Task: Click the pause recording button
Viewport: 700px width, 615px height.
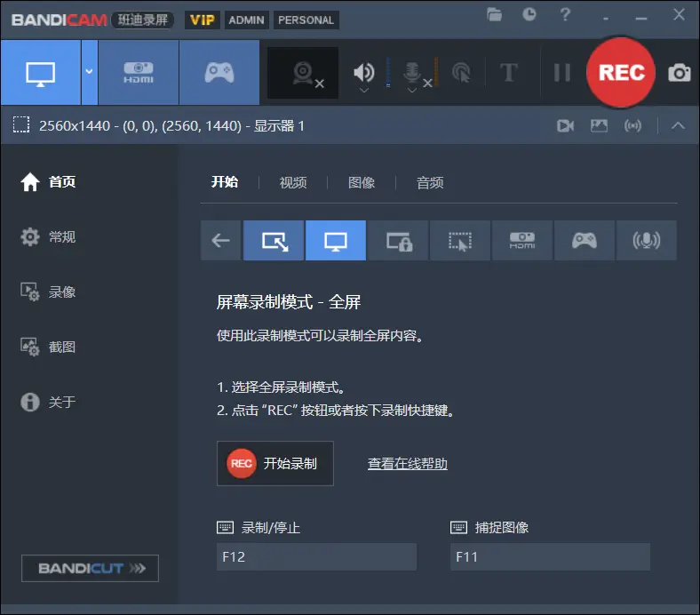Action: coord(562,72)
